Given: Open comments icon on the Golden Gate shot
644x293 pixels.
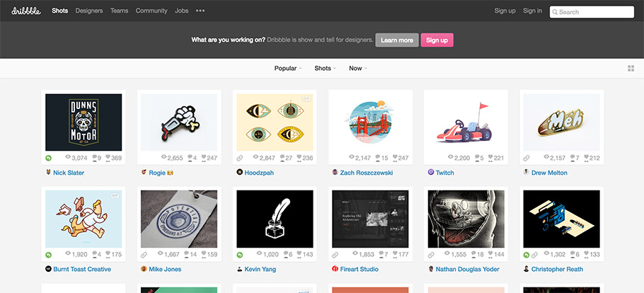Looking at the screenshot, I should pyautogui.click(x=379, y=158).
